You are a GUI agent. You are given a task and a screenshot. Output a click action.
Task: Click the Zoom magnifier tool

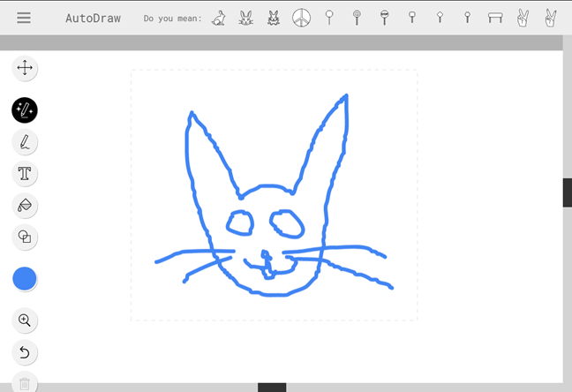(x=25, y=320)
